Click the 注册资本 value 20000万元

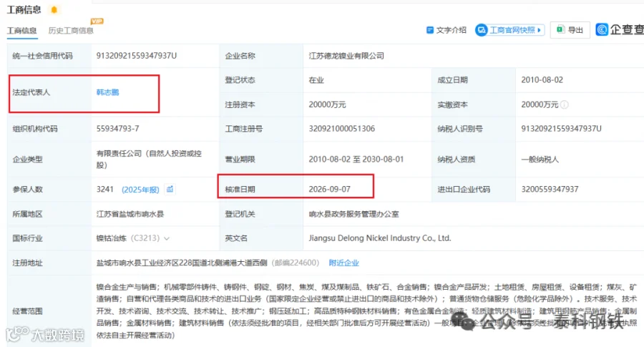pos(327,104)
